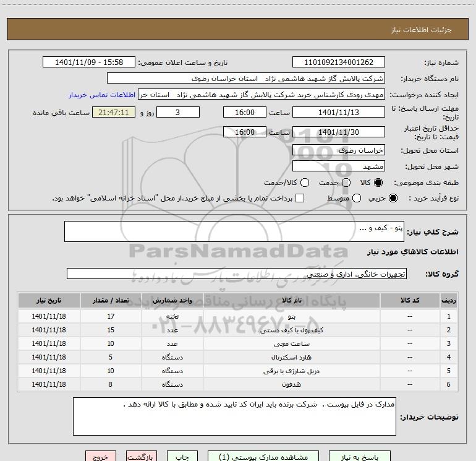Click the بازگشت back button
The width and height of the screenshot is (476, 461).
click(142, 457)
